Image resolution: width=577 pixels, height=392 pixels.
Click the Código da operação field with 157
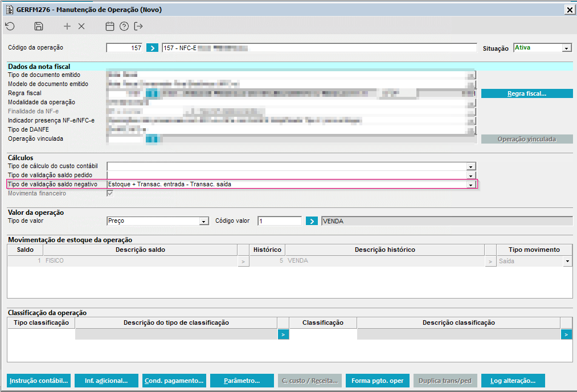point(124,48)
